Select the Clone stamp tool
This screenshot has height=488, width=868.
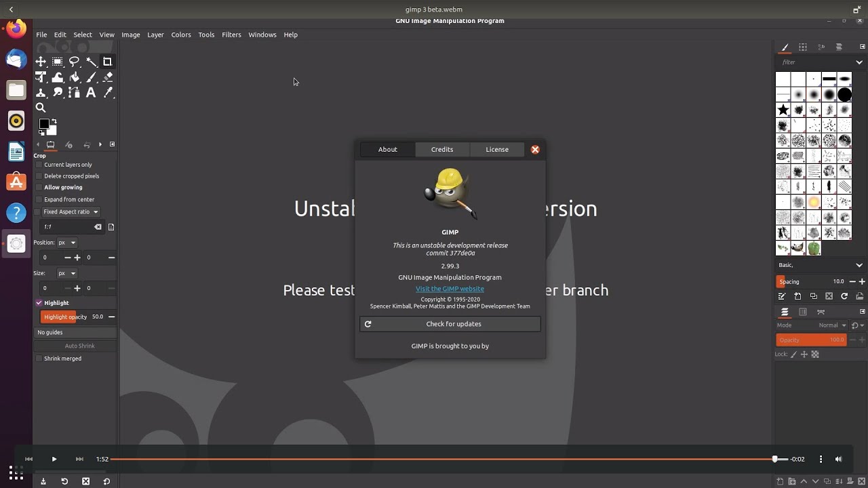coord(41,93)
